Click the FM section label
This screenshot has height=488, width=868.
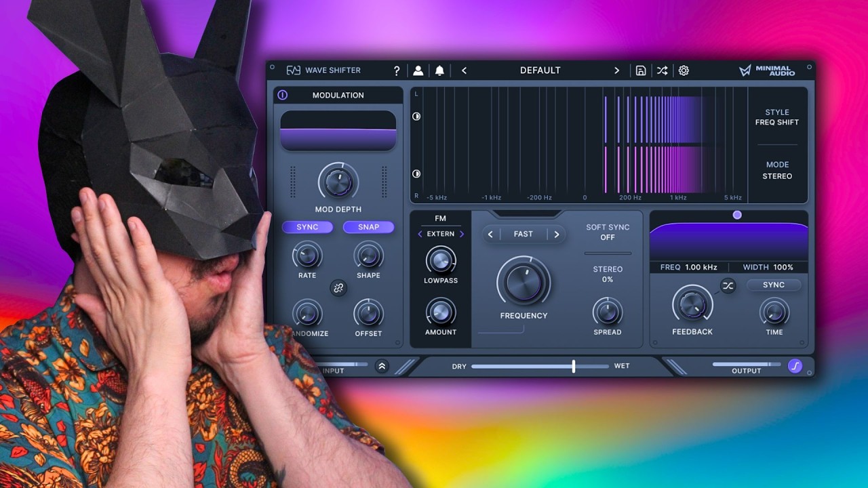441,218
